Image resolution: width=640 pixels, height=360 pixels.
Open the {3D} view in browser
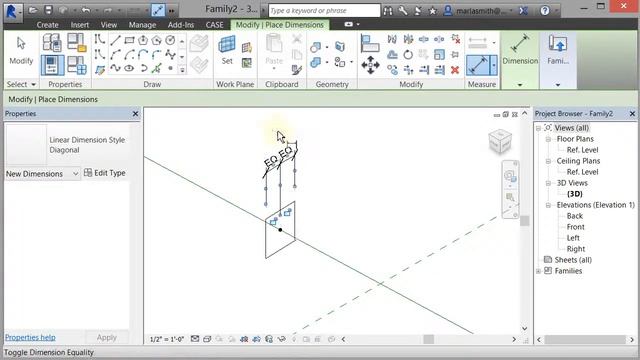[574, 194]
